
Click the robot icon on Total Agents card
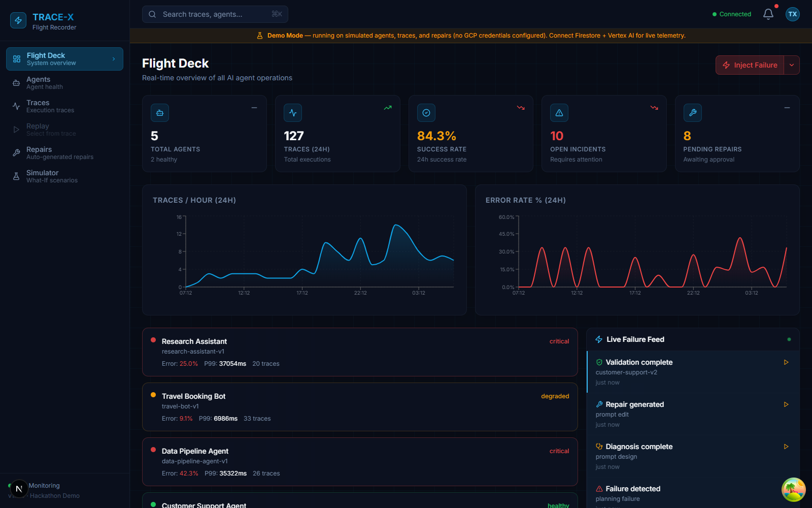click(160, 113)
